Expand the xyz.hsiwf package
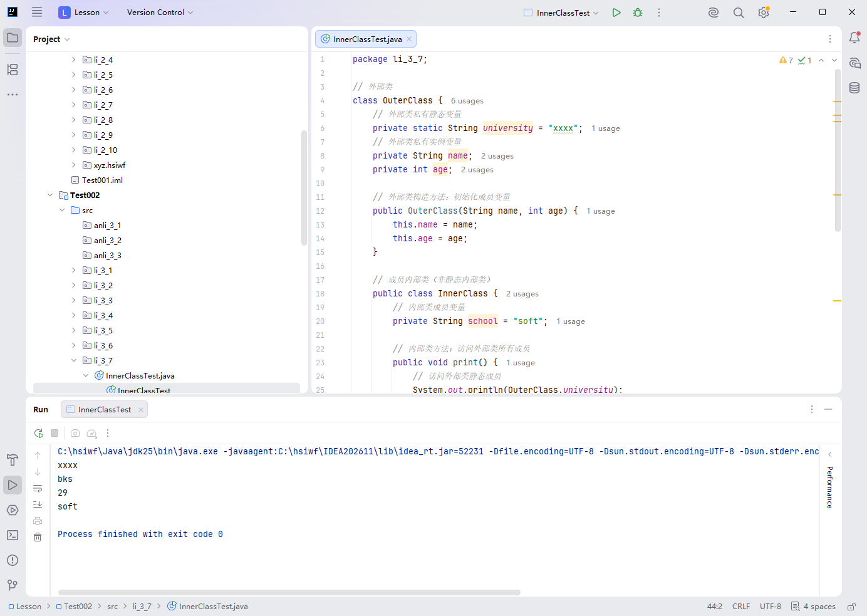The image size is (867, 616). [74, 165]
